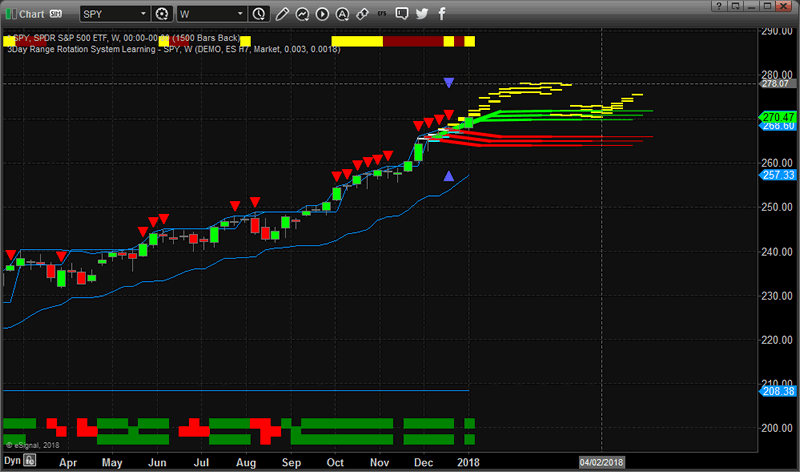
Task: Toggle the SIM mode badge
Action: [54, 14]
